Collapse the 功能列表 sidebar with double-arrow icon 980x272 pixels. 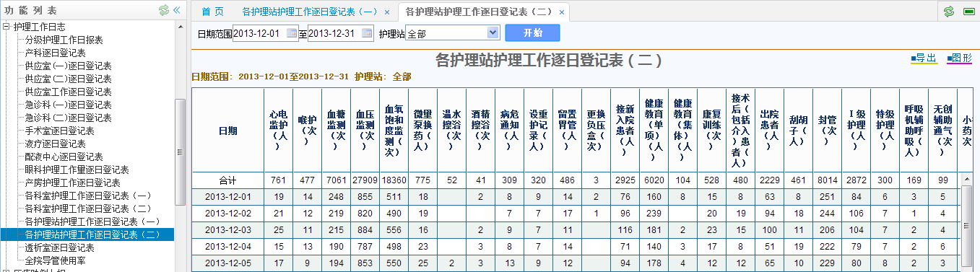(x=176, y=10)
